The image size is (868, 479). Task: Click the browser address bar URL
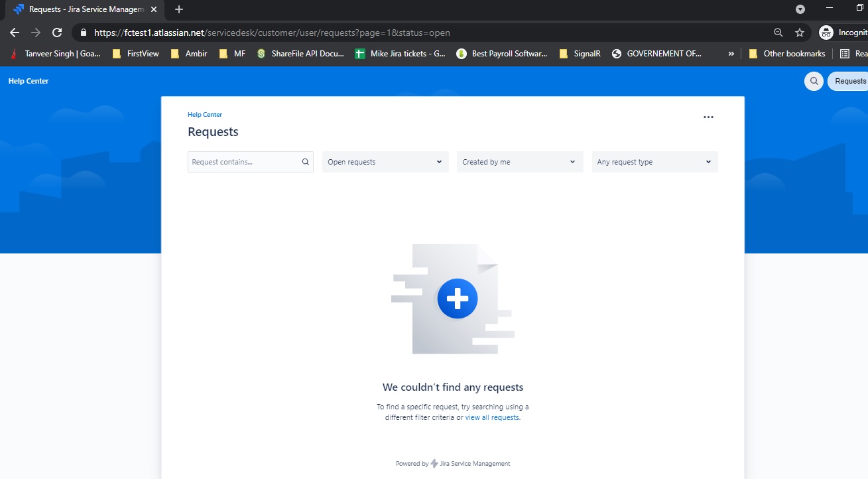(x=272, y=33)
